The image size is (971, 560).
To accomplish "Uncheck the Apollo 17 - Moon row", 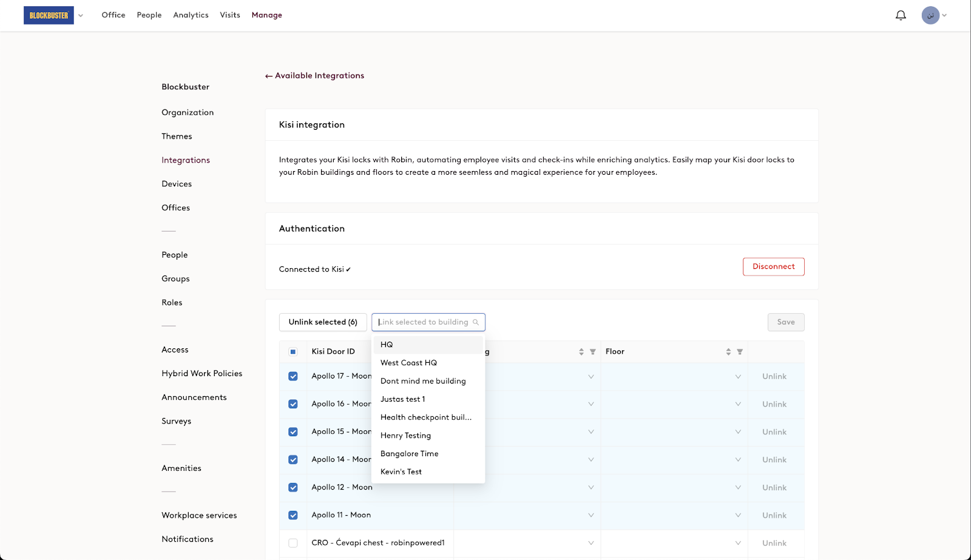I will click(293, 376).
